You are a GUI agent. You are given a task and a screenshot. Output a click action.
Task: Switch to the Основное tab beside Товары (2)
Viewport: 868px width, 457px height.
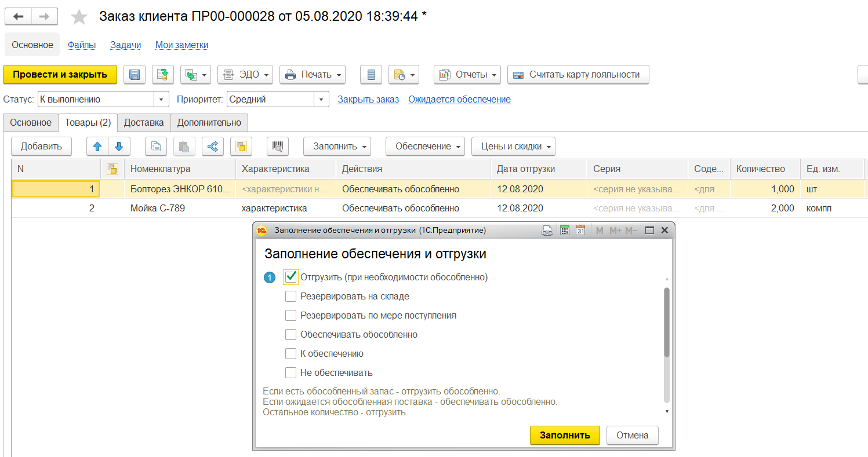tap(31, 123)
